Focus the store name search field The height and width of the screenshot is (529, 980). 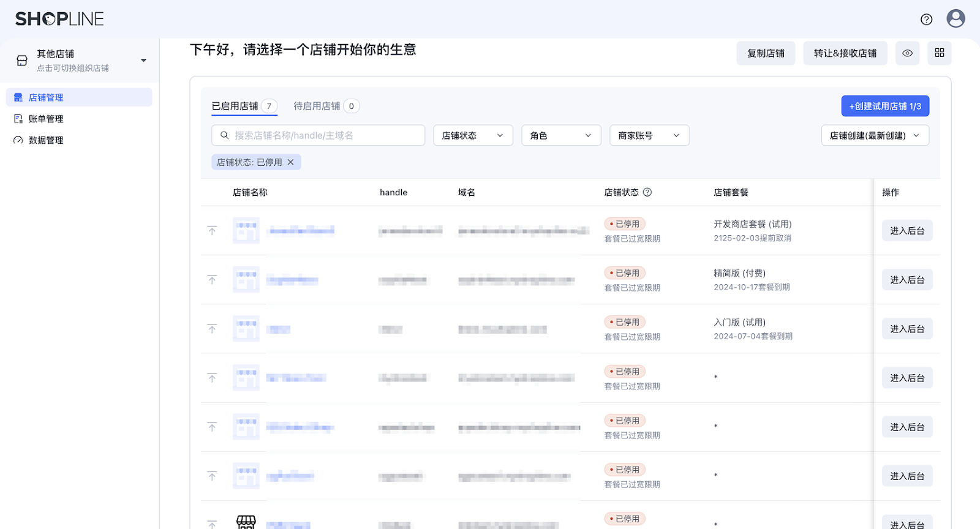318,135
